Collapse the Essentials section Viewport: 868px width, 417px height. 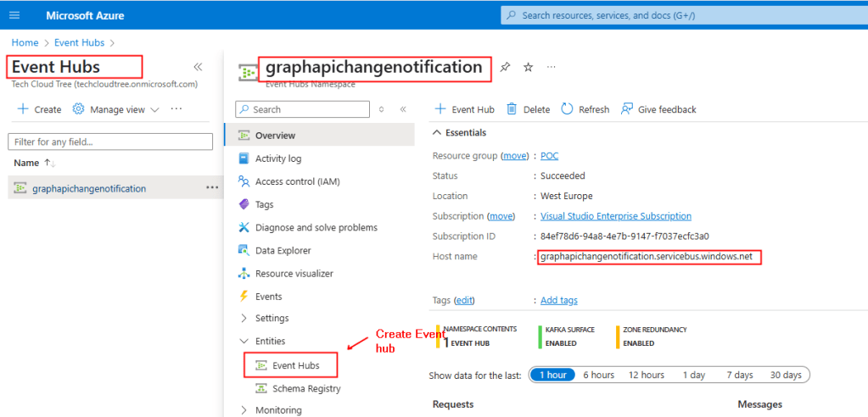[x=438, y=133]
